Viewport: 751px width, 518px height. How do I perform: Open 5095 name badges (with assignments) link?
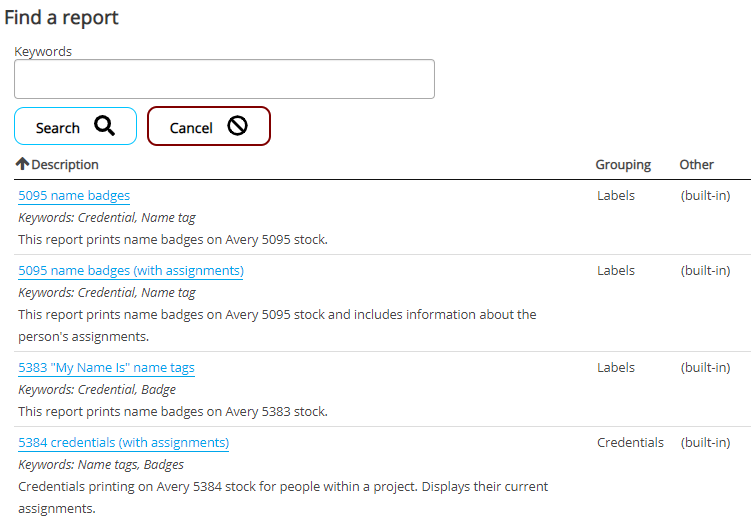[131, 271]
